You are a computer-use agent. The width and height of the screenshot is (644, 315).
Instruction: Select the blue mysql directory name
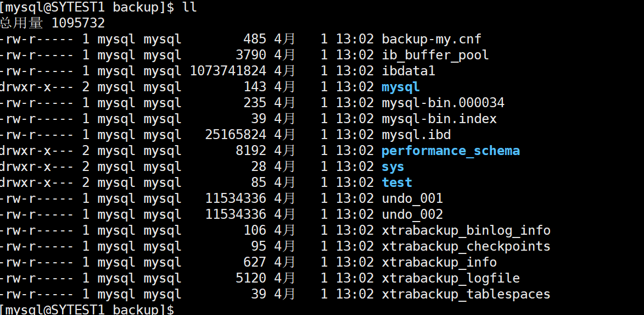(x=400, y=87)
